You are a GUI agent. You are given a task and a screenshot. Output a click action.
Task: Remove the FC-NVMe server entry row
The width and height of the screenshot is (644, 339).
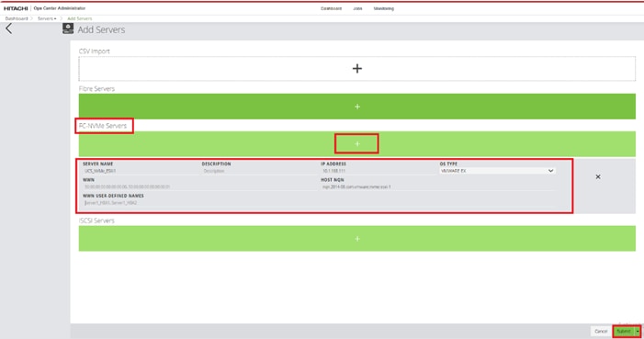(x=598, y=176)
